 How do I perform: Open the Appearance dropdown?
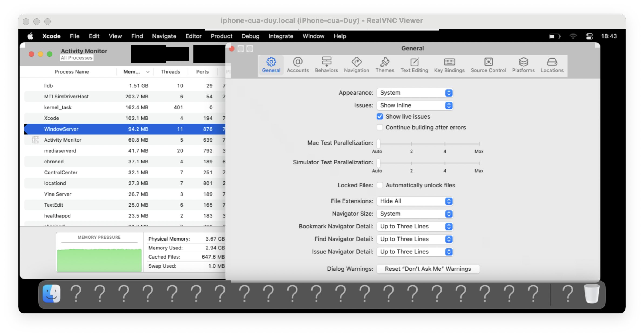[x=414, y=93]
